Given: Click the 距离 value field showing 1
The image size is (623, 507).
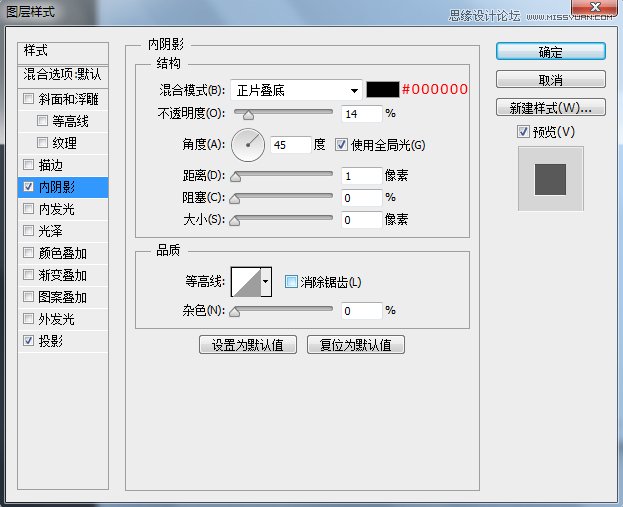Looking at the screenshot, I should coord(362,176).
